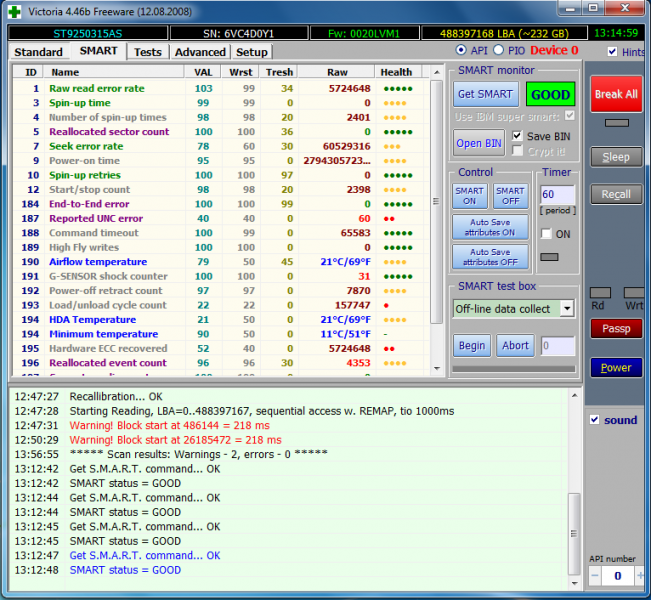
Task: Click the green GOOD status indicator
Action: (x=550, y=94)
